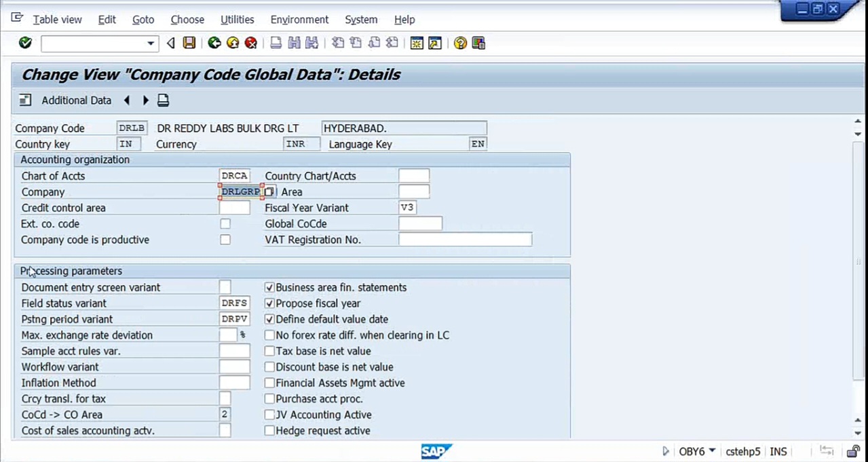Open the Edit menu

107,20
